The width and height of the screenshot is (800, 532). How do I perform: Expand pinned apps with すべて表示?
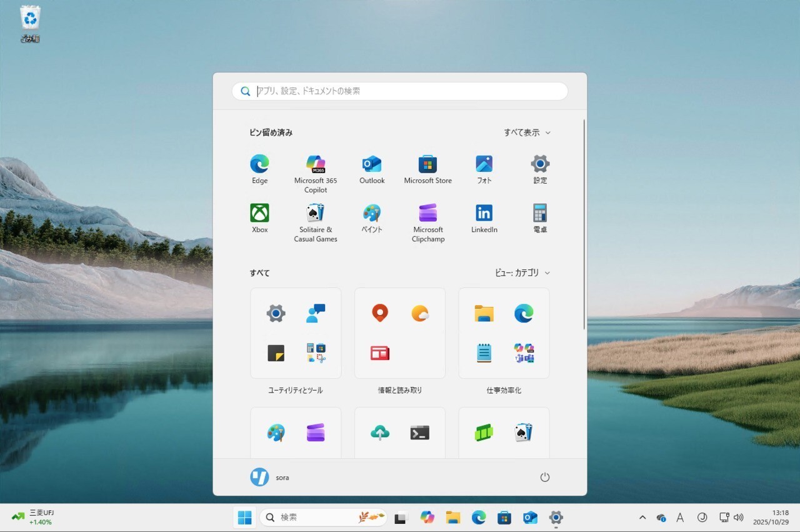tap(527, 133)
